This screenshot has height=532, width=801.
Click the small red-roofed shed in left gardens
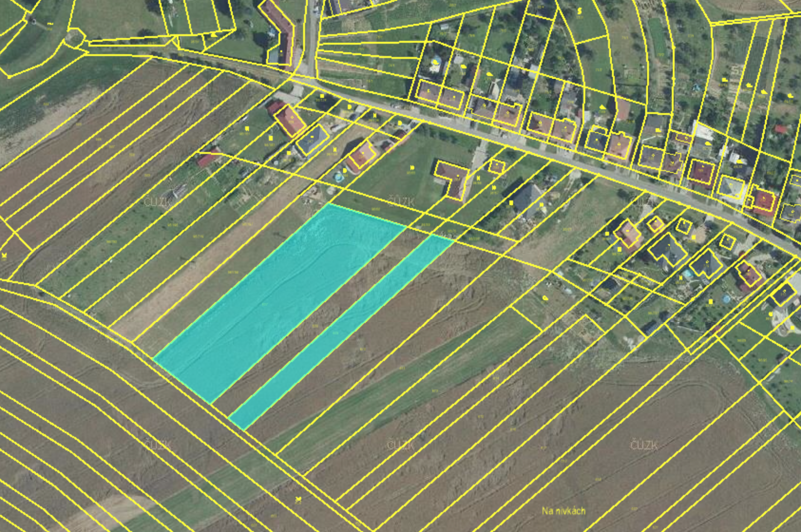[208, 158]
